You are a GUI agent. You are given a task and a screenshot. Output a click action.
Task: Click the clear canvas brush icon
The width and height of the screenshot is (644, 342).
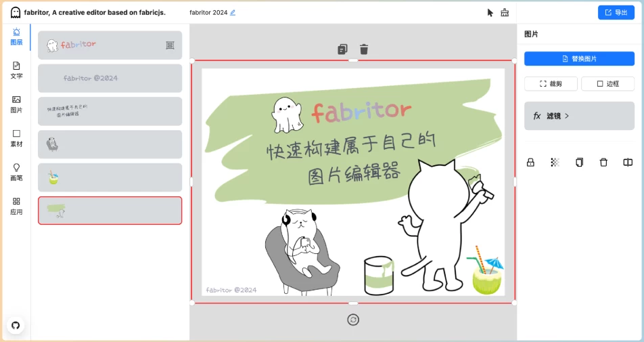point(505,12)
